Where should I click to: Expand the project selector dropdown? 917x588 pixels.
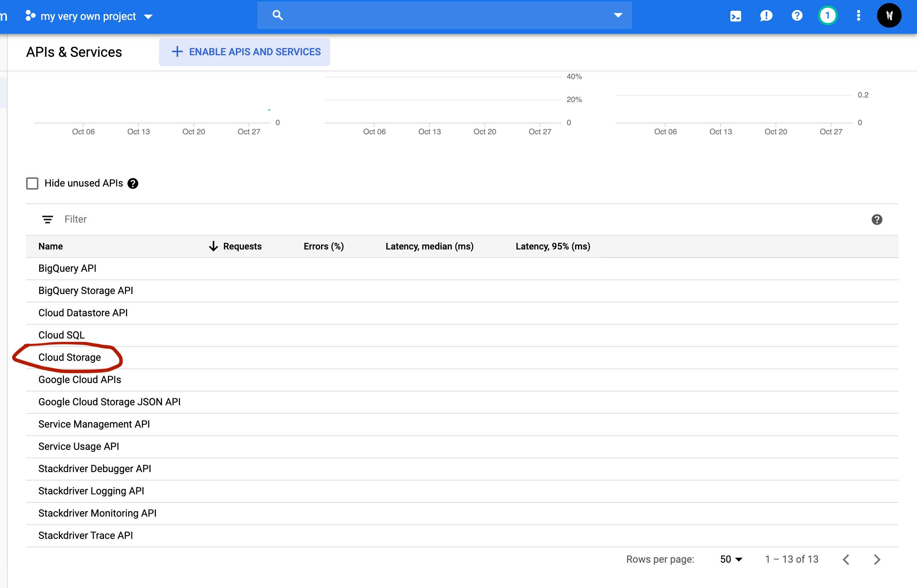tap(148, 17)
